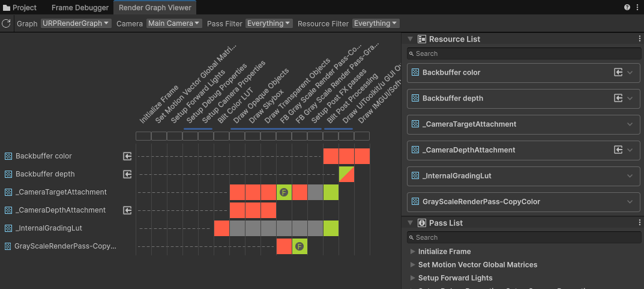Screen dimensions: 644x289
Task: Click imported icon beside Backbuffer depth graph row
Action: [127, 174]
